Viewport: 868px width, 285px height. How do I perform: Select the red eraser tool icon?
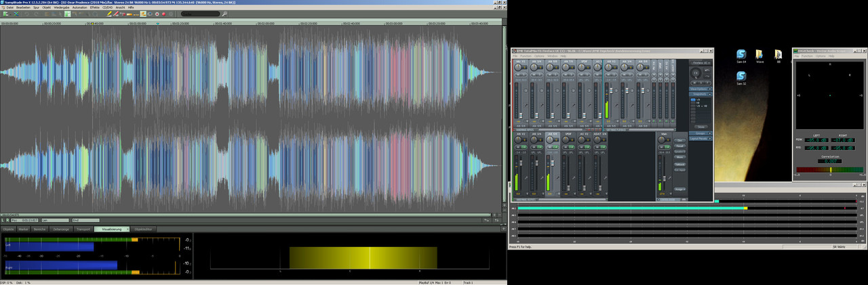(116, 14)
